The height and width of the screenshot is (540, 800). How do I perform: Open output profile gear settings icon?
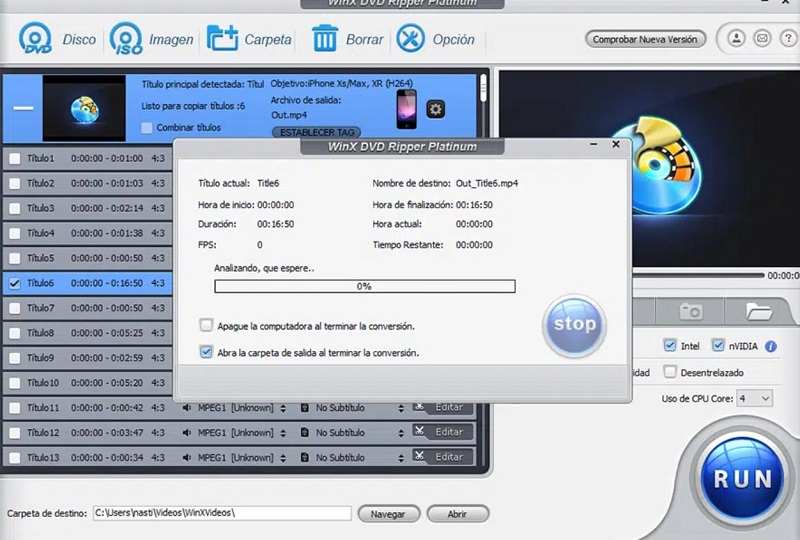[x=435, y=109]
